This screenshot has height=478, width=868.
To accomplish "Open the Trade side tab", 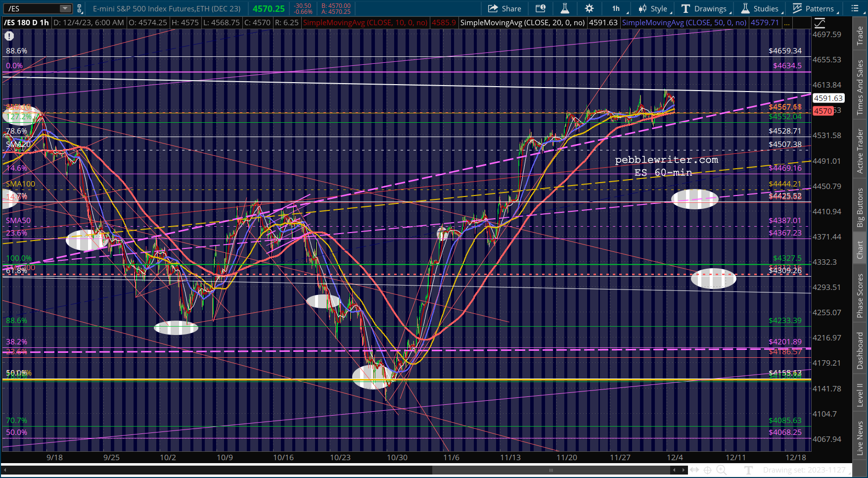I will pos(860,36).
